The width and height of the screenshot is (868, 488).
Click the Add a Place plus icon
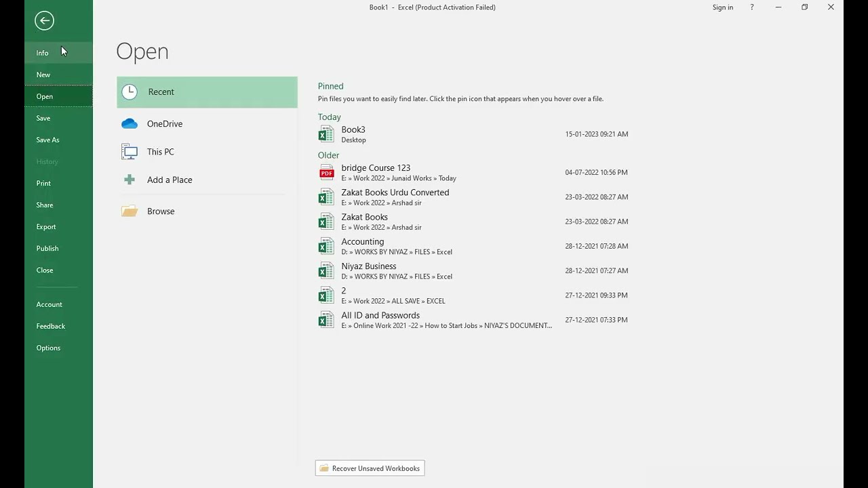tap(130, 180)
